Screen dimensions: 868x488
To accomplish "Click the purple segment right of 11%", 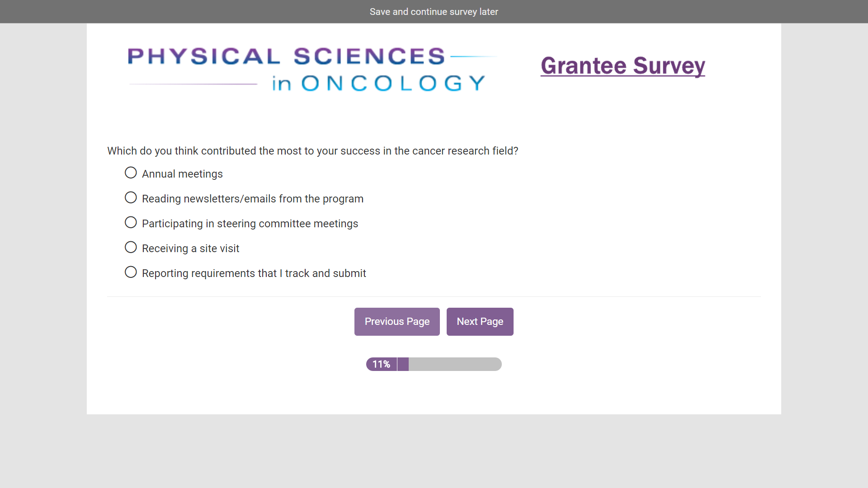I will tap(403, 364).
